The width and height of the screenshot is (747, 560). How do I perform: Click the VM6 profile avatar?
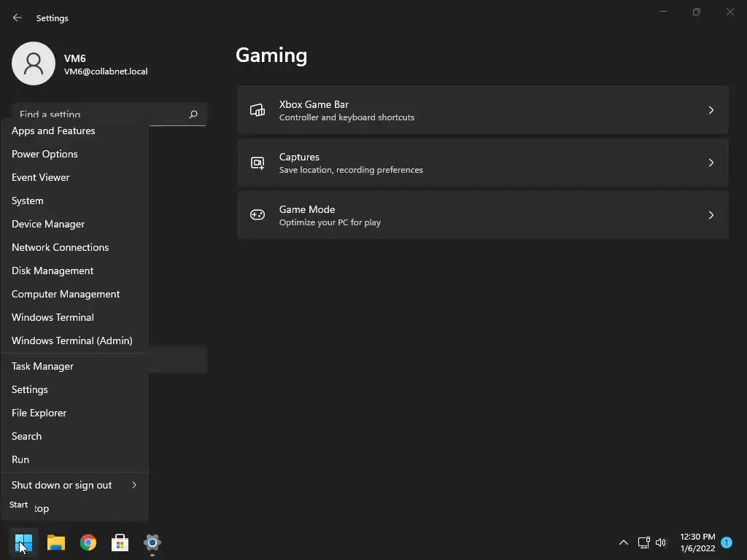click(x=34, y=63)
